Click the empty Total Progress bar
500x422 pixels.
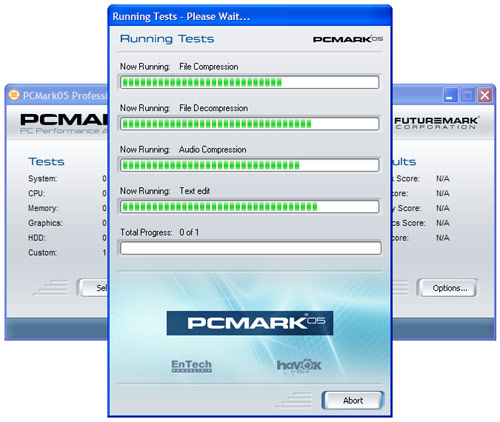pos(250,248)
